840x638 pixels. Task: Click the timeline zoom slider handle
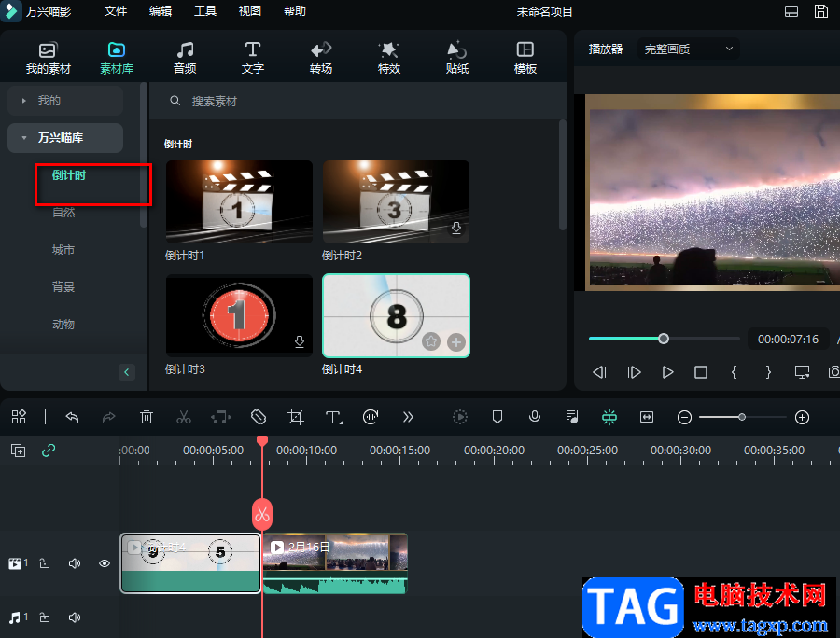click(x=741, y=417)
